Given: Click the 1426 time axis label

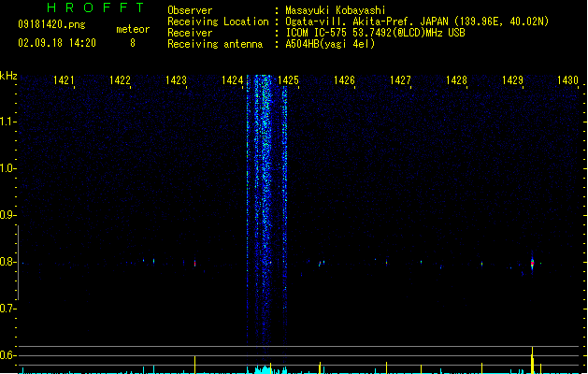Looking at the screenshot, I should click(x=344, y=80).
